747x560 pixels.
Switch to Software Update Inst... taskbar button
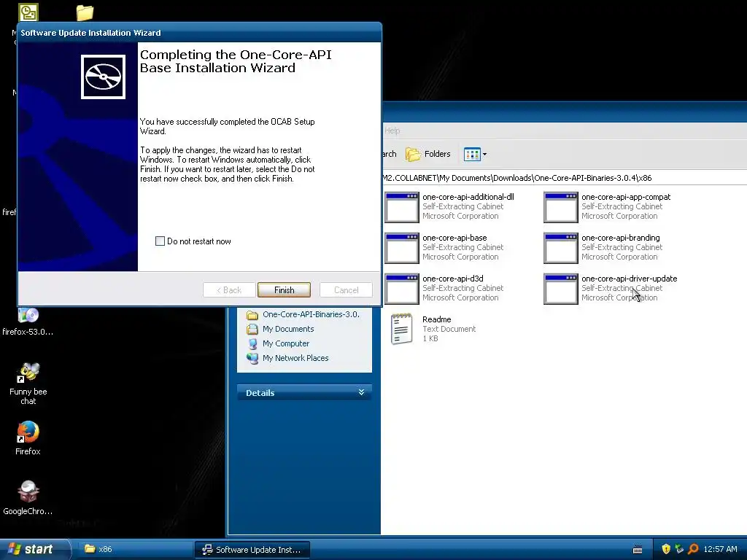tap(252, 549)
